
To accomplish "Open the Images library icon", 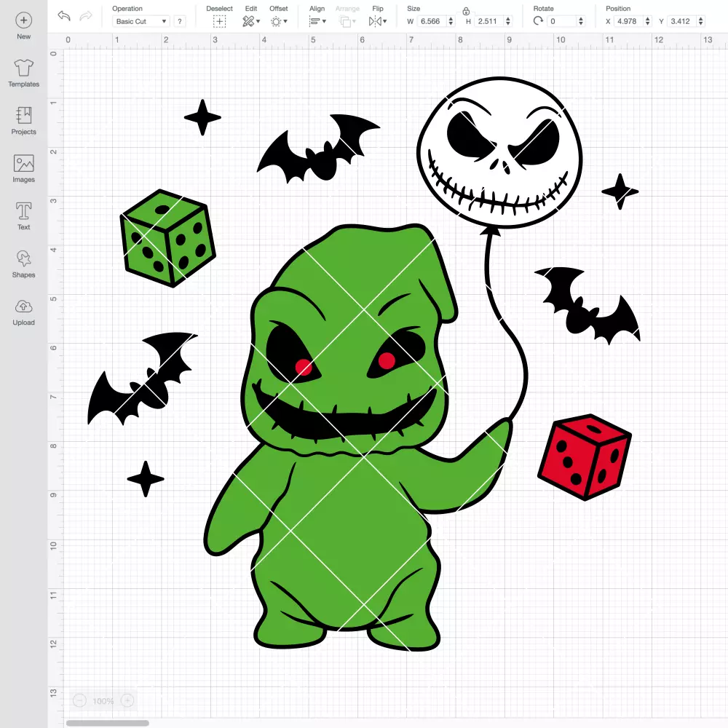I will point(24,163).
